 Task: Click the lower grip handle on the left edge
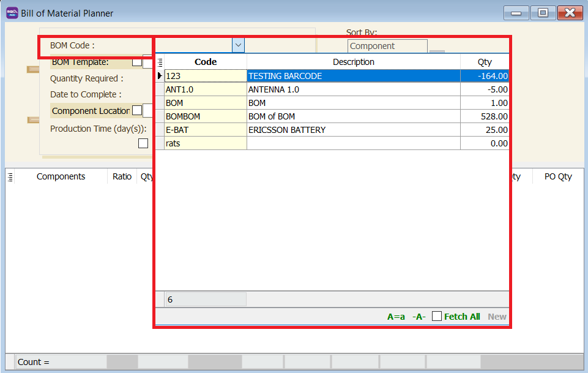[x=32, y=119]
